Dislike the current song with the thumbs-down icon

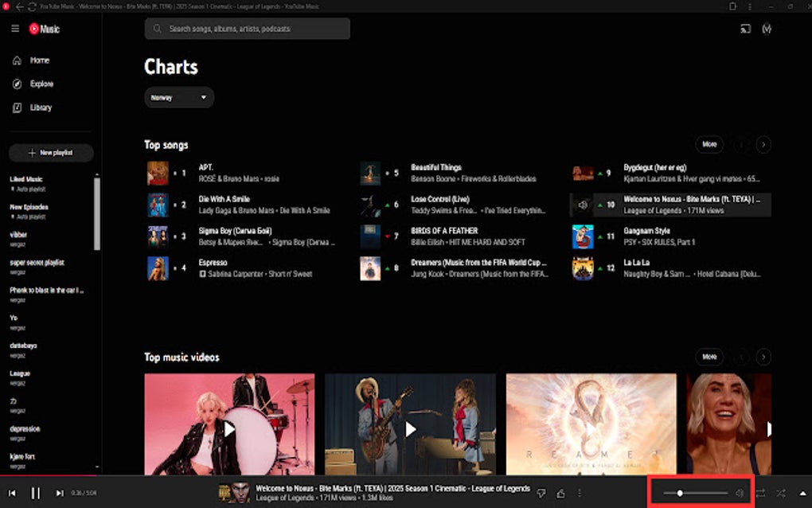click(541, 492)
